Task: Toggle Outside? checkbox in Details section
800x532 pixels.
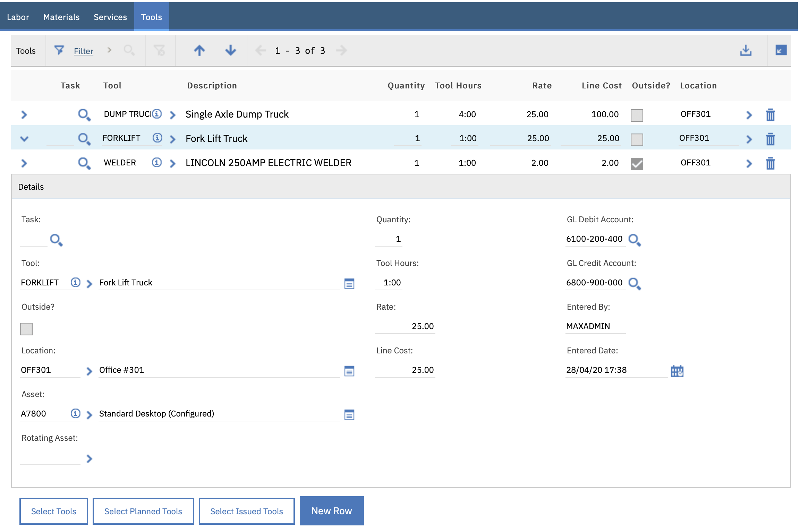Action: click(x=26, y=329)
